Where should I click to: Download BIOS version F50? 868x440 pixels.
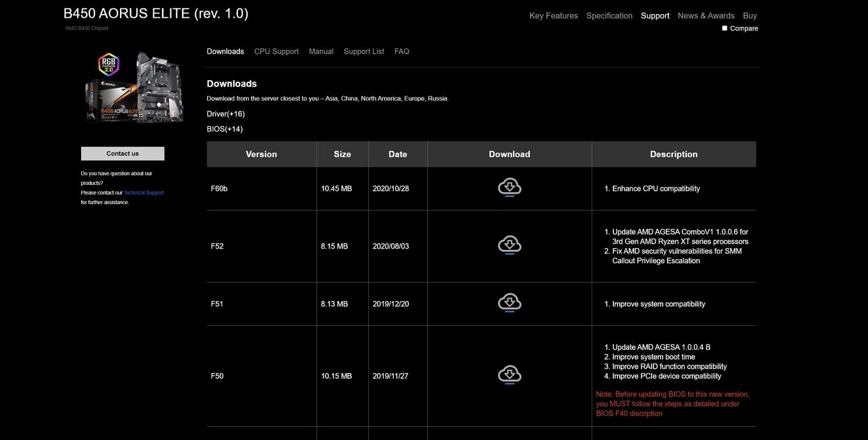[509, 376]
